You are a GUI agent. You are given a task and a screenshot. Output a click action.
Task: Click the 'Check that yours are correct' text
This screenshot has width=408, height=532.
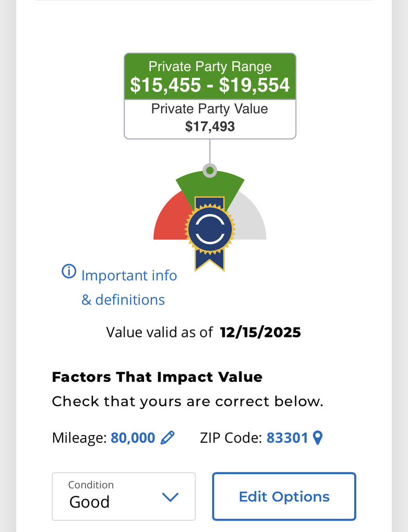point(187,402)
